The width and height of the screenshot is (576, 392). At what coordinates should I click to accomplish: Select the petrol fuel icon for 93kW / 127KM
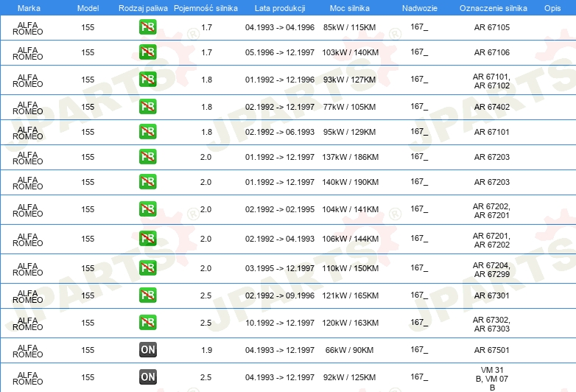pyautogui.click(x=147, y=80)
